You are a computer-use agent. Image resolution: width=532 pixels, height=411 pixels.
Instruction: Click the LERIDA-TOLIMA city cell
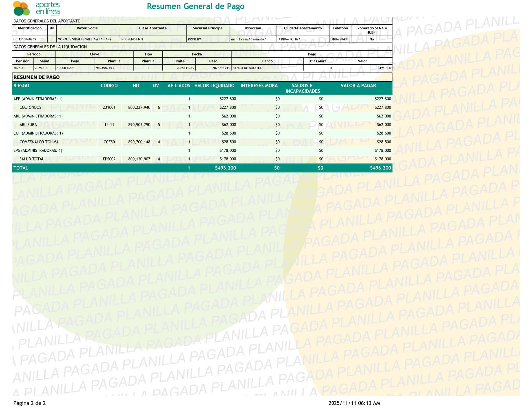pos(289,39)
